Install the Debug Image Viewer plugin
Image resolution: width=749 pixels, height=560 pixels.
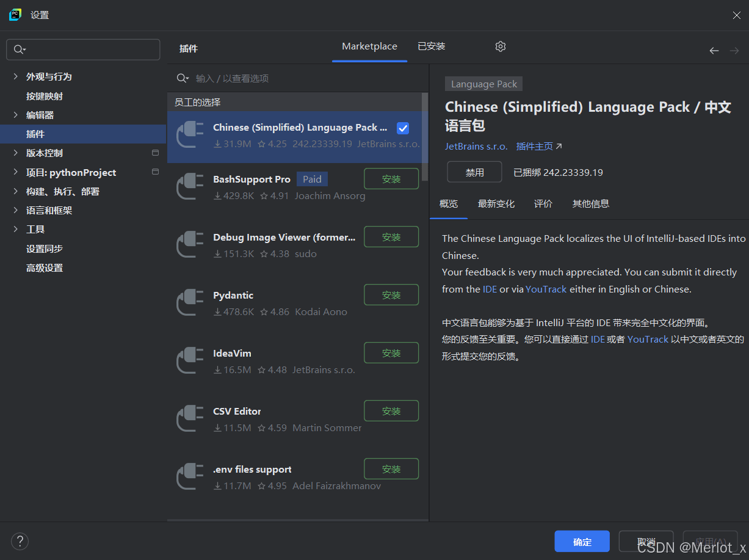click(x=391, y=237)
